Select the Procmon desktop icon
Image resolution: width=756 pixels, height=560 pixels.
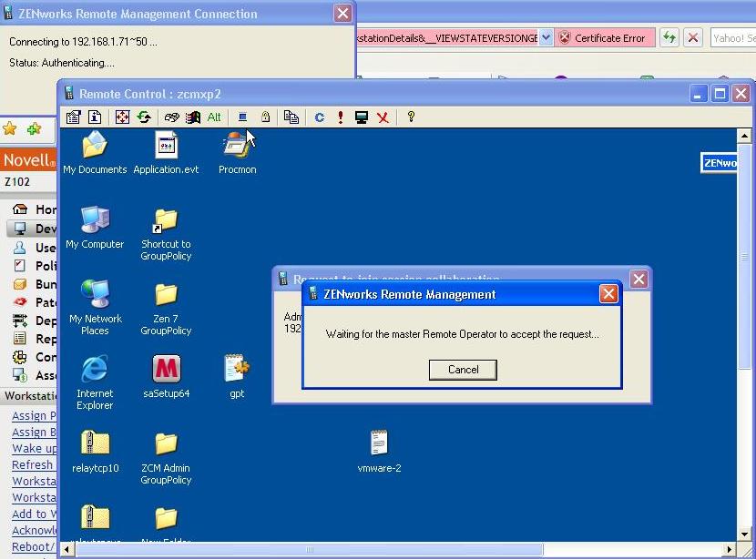click(x=237, y=152)
